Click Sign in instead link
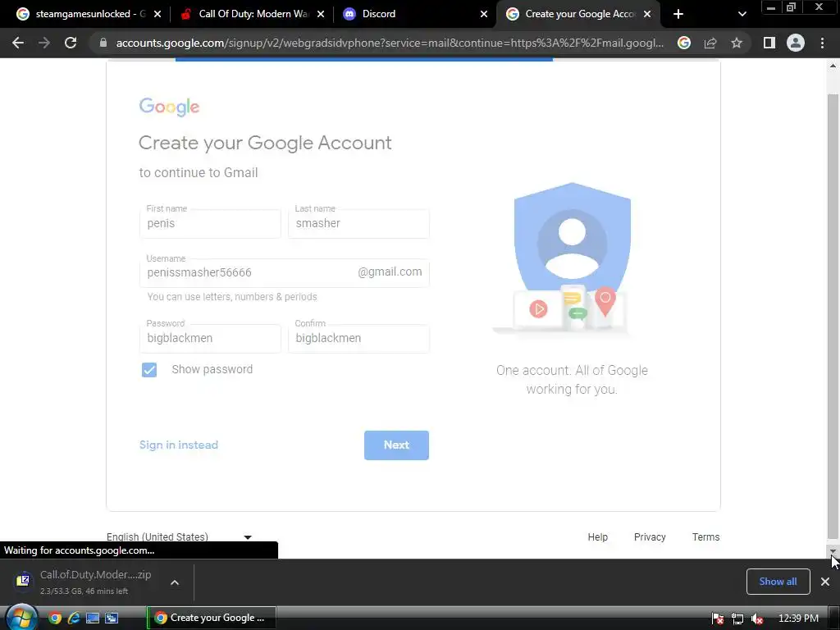Image resolution: width=840 pixels, height=630 pixels. pos(179,445)
